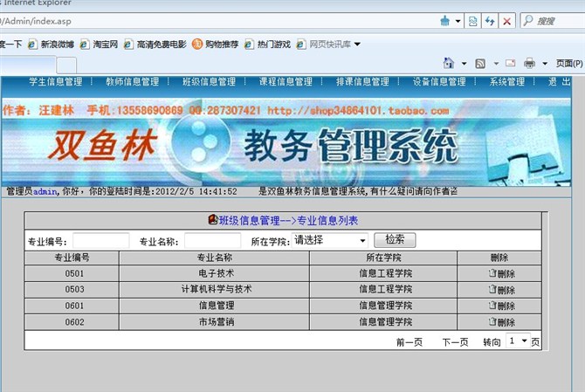Open the 热门游戏 favorites link

267,45
